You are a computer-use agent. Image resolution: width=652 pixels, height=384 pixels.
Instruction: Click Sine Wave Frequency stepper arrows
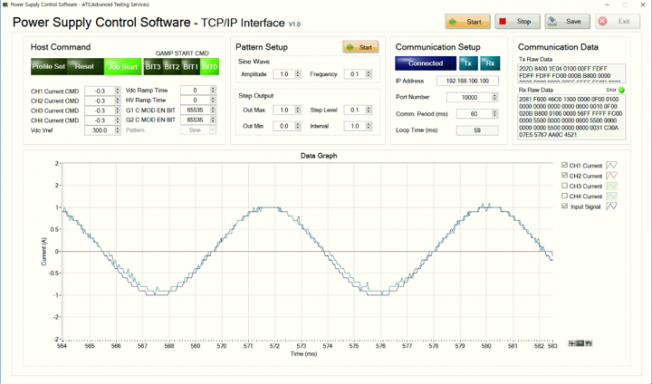tap(368, 74)
